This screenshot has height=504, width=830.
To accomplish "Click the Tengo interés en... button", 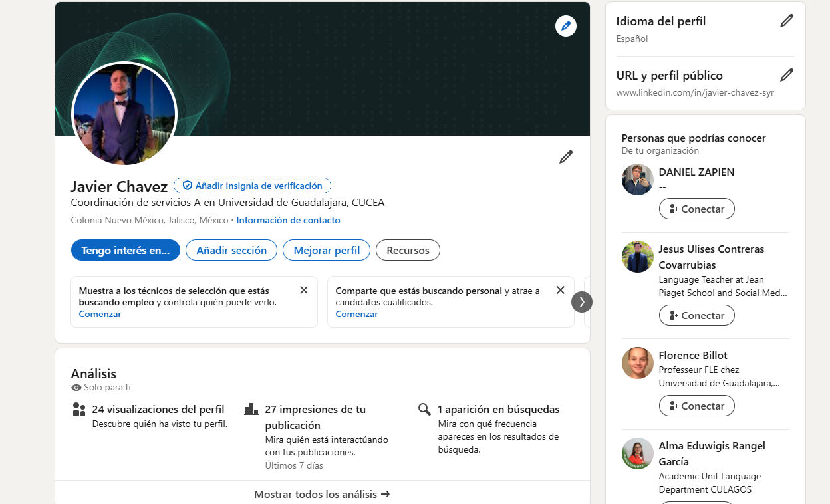I will 126,250.
